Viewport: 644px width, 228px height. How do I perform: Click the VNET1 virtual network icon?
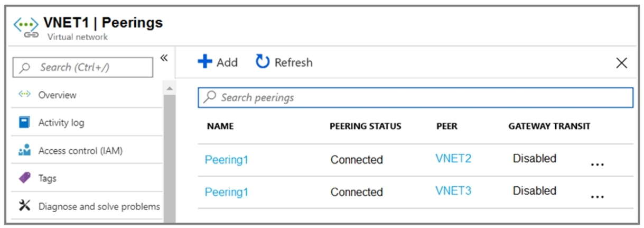[26, 28]
